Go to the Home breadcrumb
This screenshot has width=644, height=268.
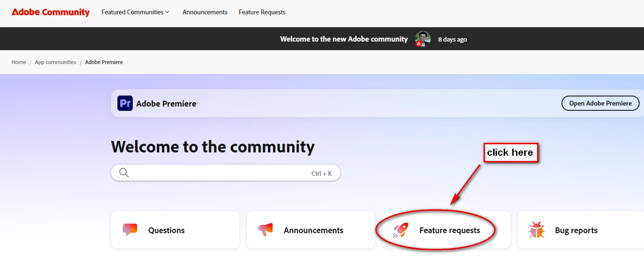(19, 62)
